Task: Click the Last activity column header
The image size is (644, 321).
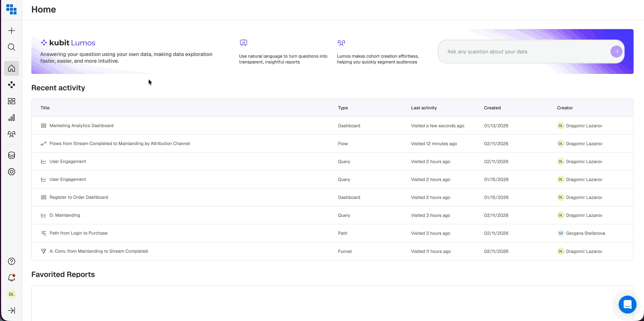Action: pyautogui.click(x=424, y=108)
